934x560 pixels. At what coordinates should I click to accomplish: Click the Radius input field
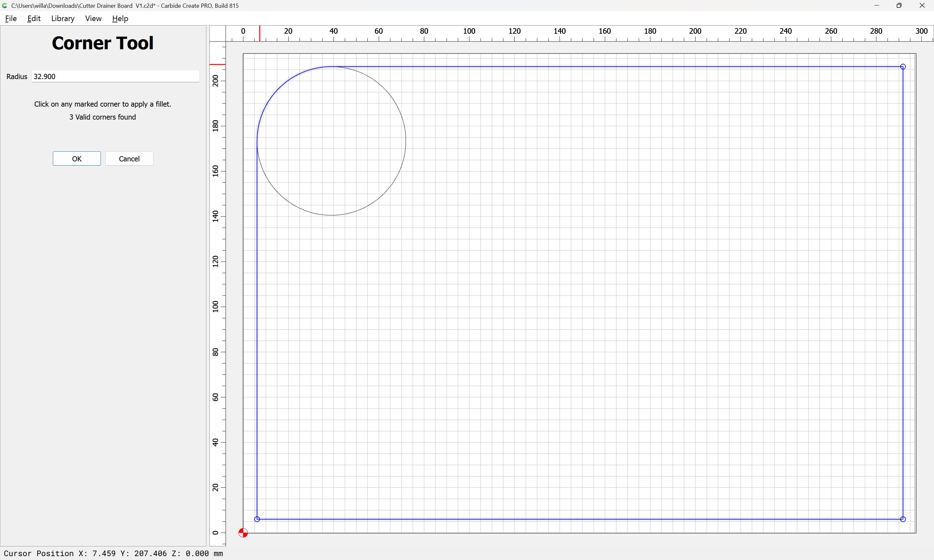[115, 76]
